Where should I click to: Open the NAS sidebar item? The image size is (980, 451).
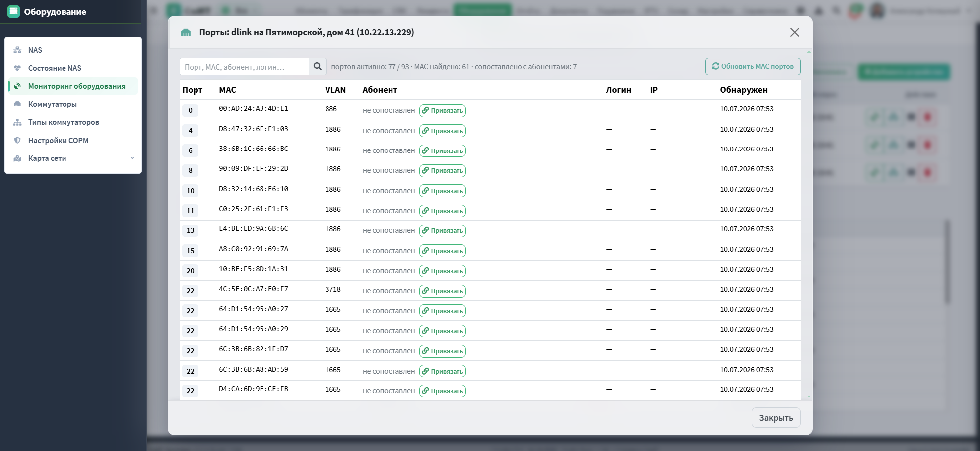pos(73,50)
